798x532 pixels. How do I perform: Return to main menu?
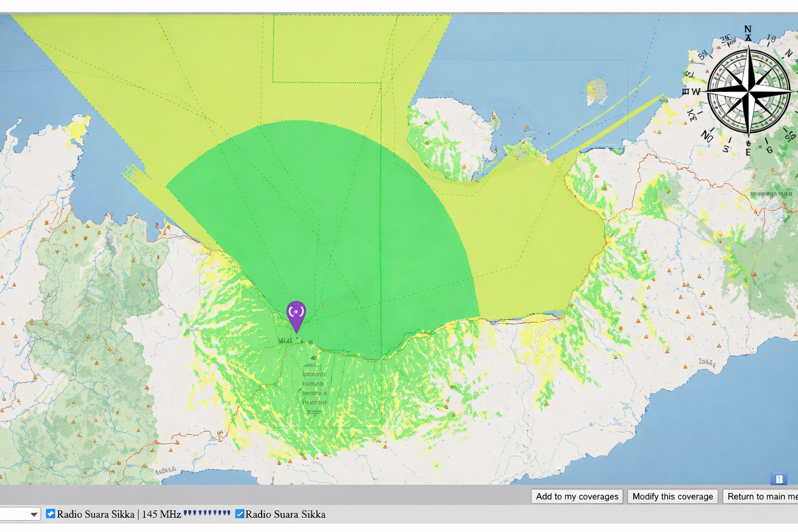point(761,497)
